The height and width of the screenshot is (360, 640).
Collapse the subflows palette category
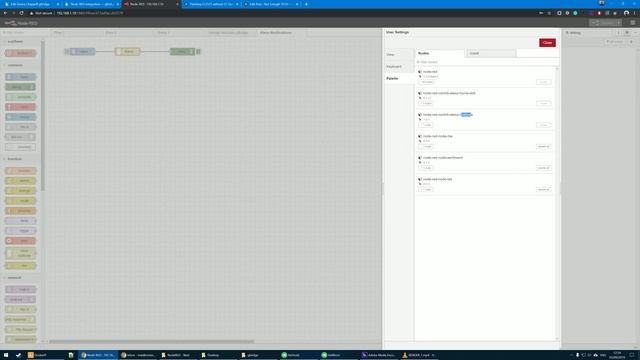click(x=21, y=42)
